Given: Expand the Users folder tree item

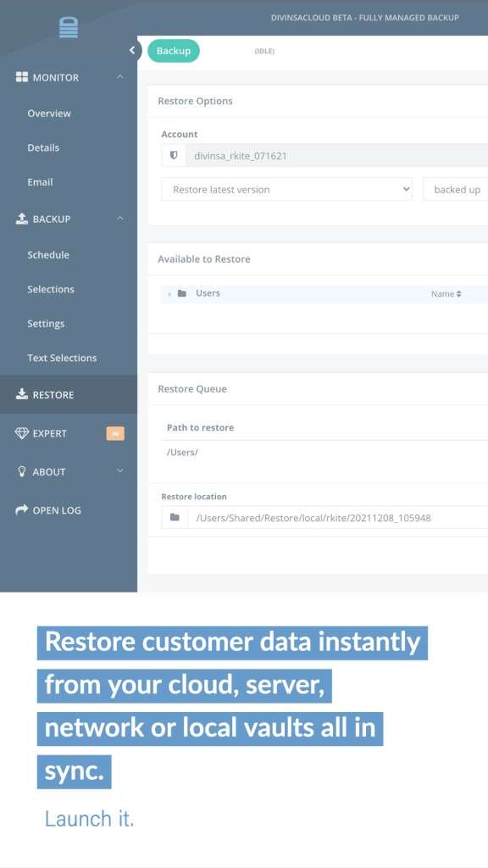Looking at the screenshot, I should (x=169, y=294).
